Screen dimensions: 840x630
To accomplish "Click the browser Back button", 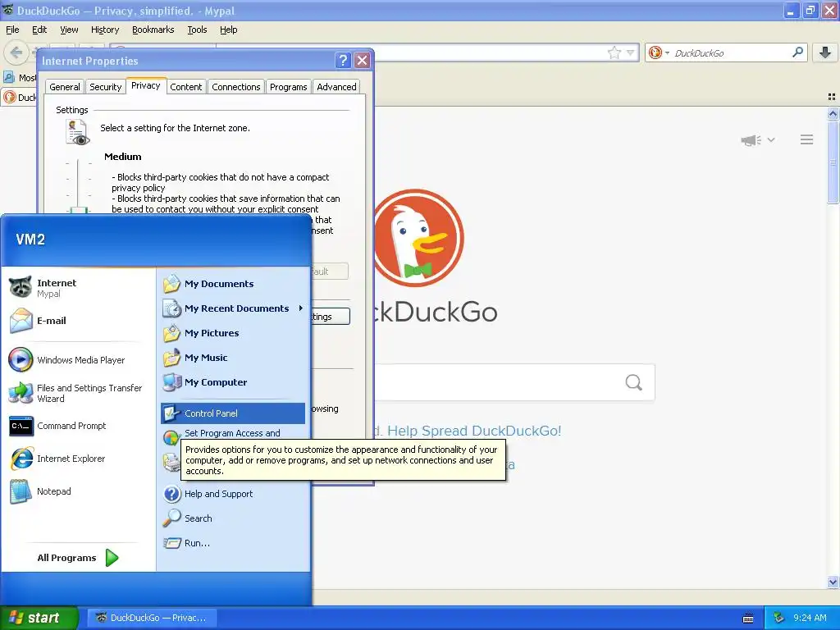I will [x=16, y=52].
